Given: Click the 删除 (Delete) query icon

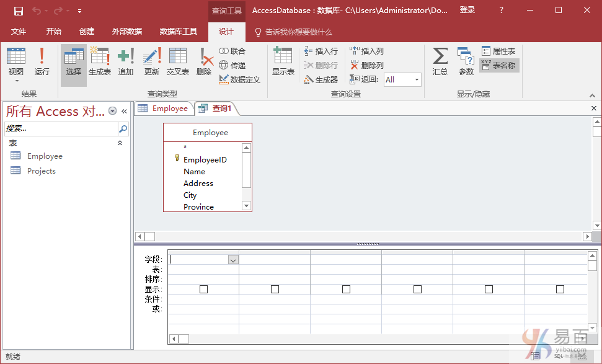Looking at the screenshot, I should (x=204, y=62).
